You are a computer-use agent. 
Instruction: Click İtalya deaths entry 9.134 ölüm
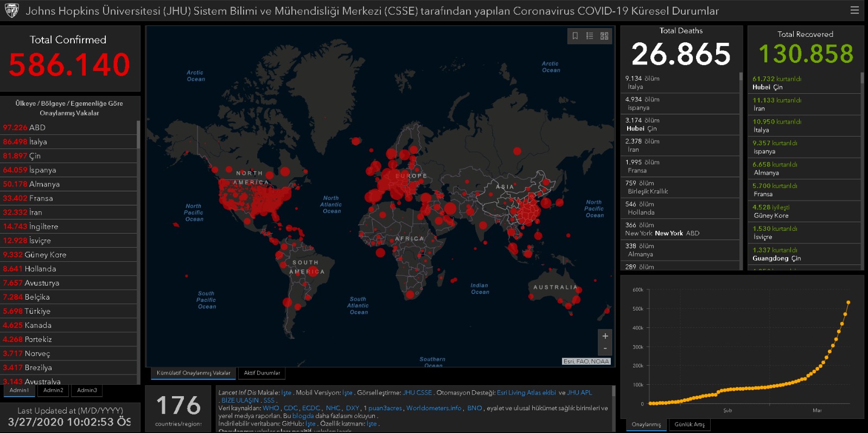coord(680,82)
